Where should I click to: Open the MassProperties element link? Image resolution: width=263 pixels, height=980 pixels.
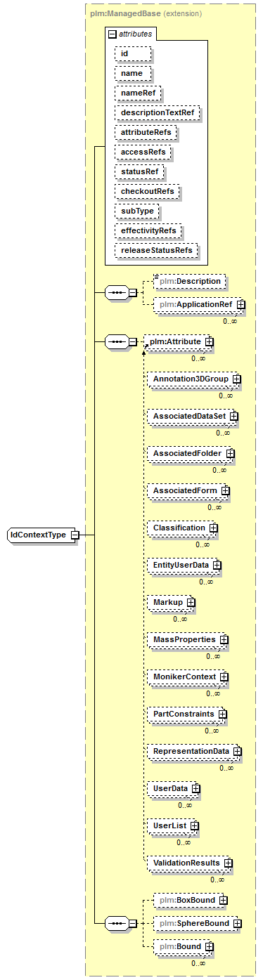pyautogui.click(x=184, y=639)
